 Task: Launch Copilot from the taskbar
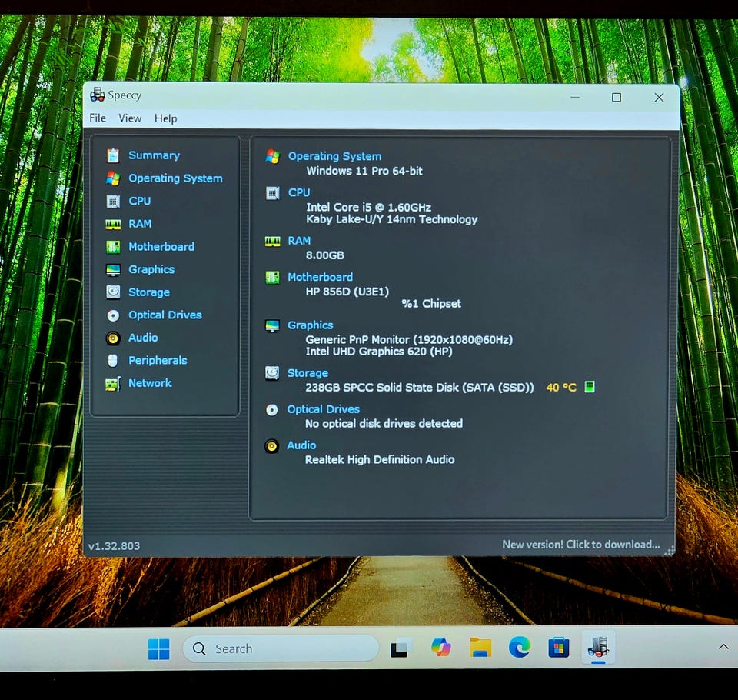441,648
